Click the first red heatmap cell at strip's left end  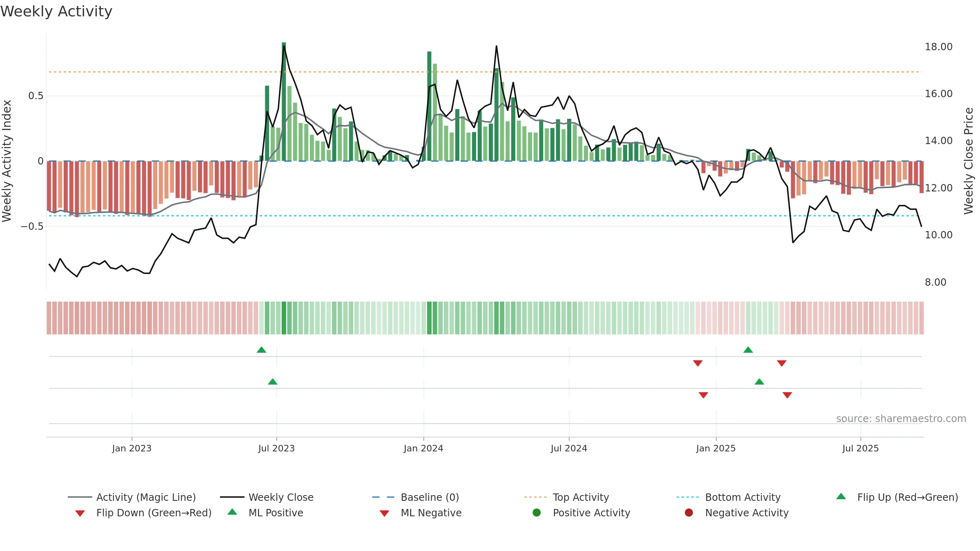pos(49,318)
